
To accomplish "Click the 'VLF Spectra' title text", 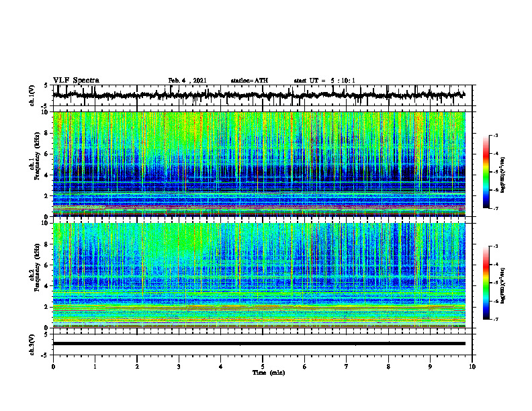I will coord(76,81).
